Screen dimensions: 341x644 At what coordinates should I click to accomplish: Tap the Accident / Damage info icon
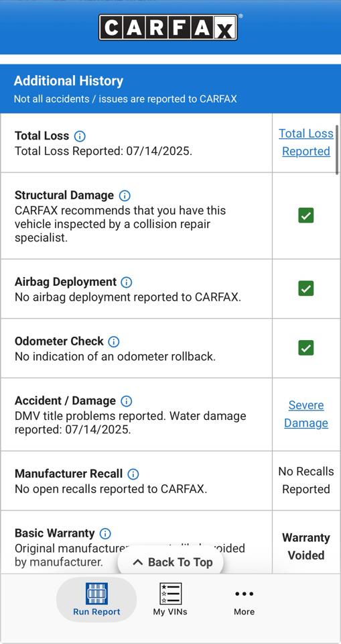pos(127,401)
